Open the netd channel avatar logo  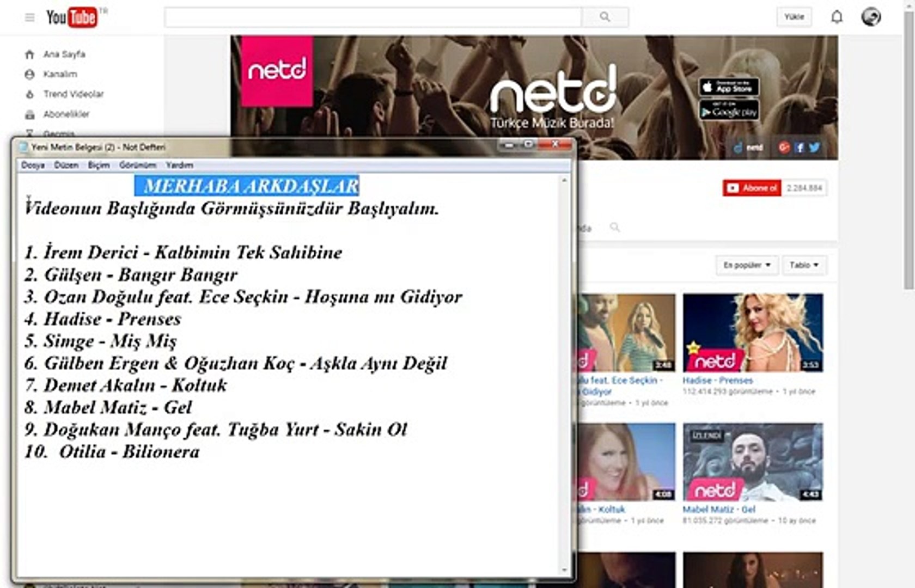(277, 71)
